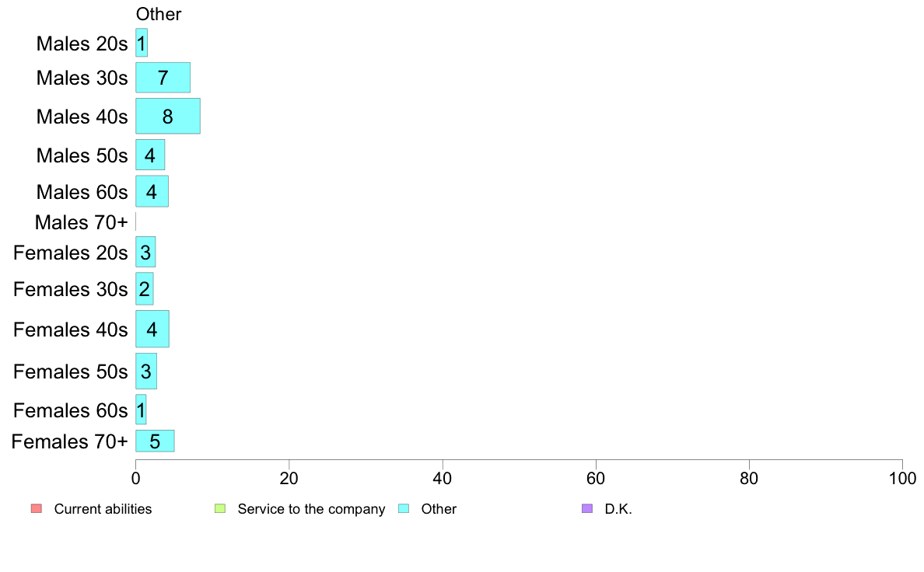Click the cyan Other legend swatch

pos(403,509)
